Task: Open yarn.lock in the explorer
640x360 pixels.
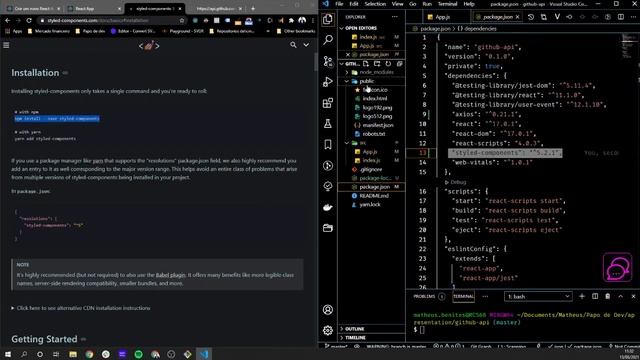Action: click(370, 204)
